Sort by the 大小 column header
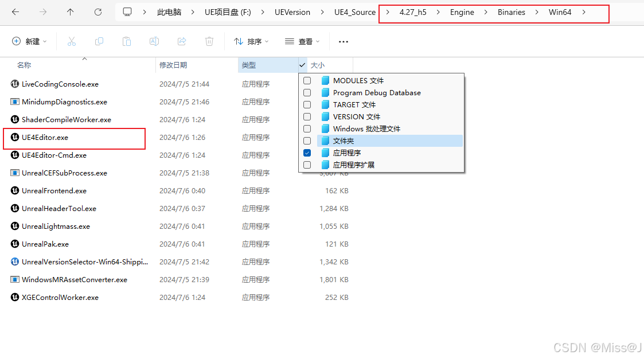644x359 pixels. (318, 65)
